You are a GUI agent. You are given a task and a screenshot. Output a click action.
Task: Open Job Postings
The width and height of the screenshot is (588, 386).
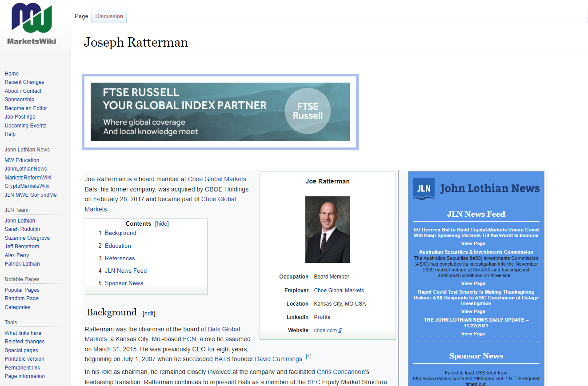point(20,117)
